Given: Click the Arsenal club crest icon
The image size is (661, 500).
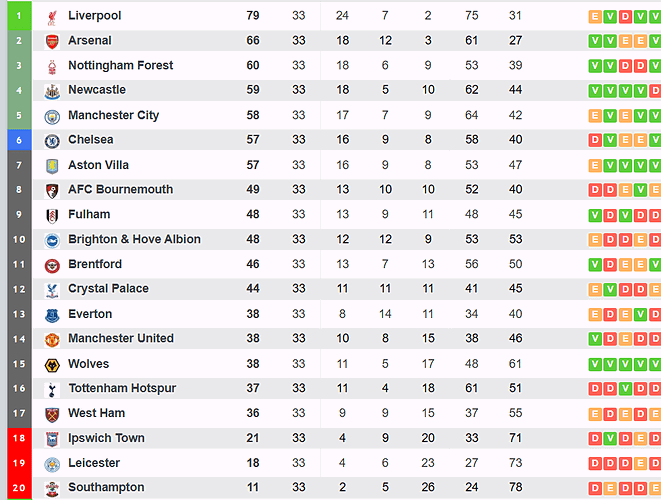Looking at the screenshot, I should 52,42.
